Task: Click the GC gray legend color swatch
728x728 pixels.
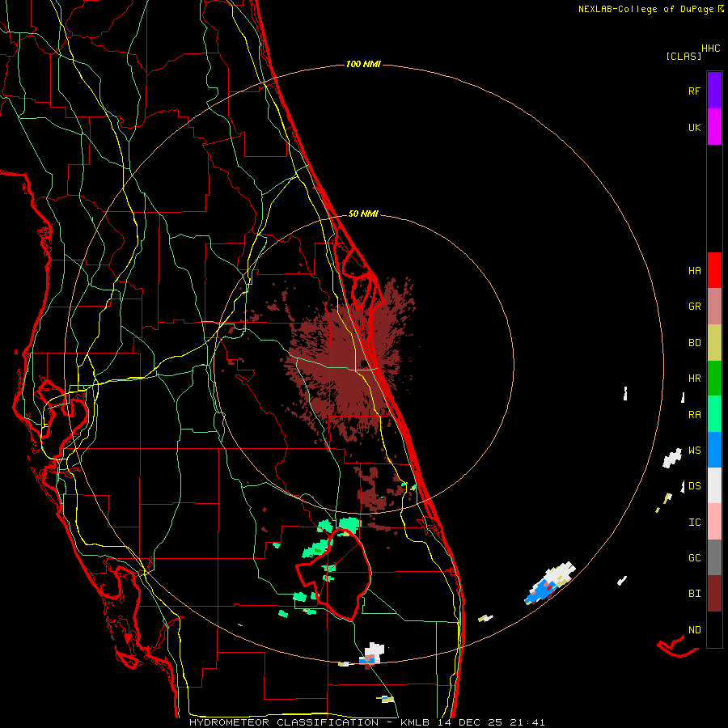Action: 714,557
